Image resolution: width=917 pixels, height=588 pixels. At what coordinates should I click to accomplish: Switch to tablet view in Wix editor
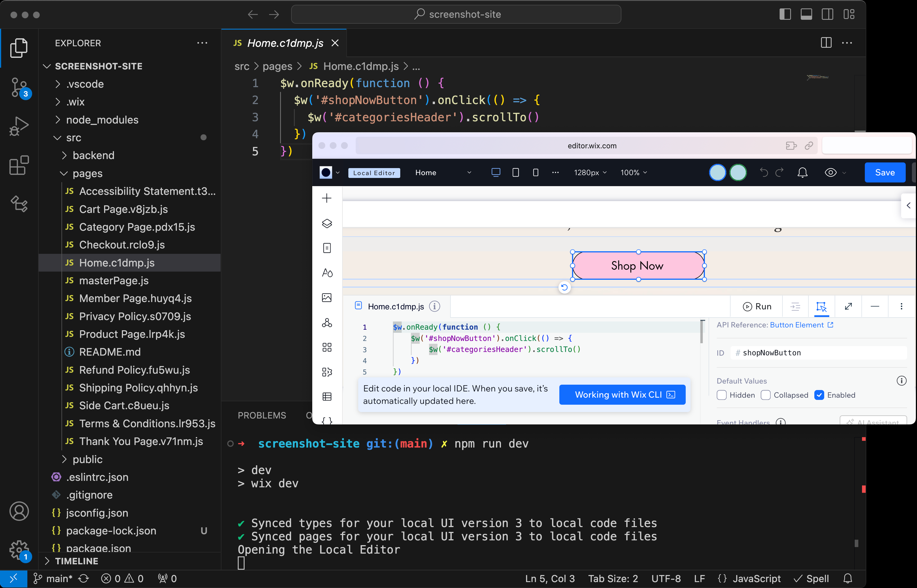516,173
